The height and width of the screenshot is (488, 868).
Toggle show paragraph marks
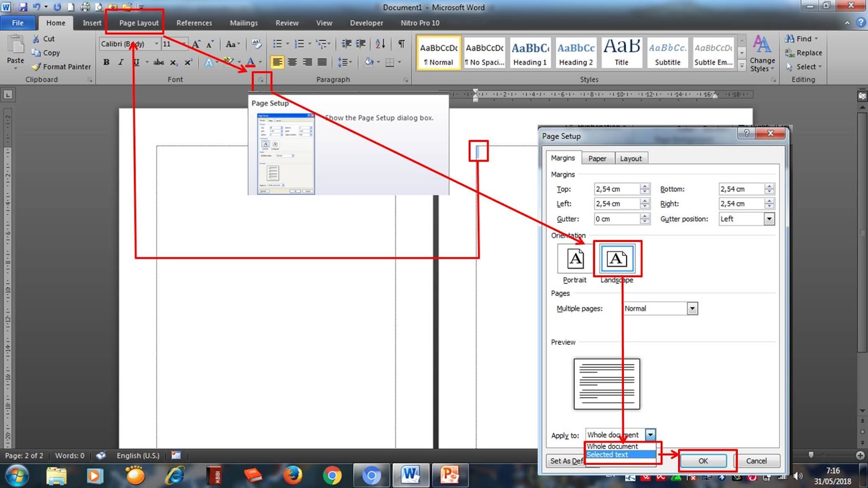[x=401, y=44]
